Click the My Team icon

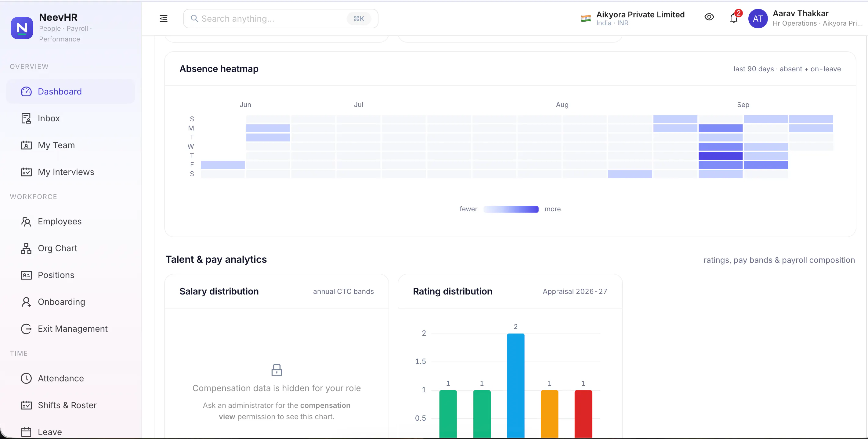point(26,145)
